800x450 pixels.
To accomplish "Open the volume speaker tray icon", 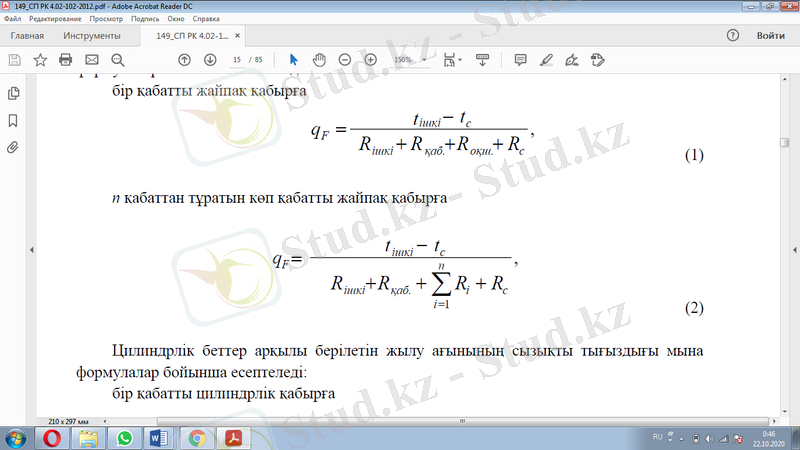I will point(710,439).
